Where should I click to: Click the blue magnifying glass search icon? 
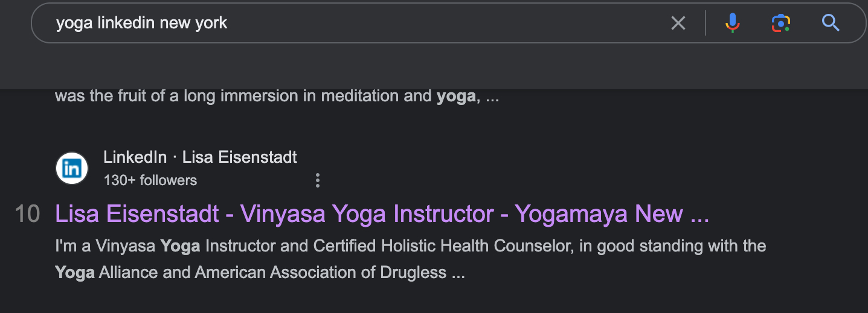click(831, 24)
